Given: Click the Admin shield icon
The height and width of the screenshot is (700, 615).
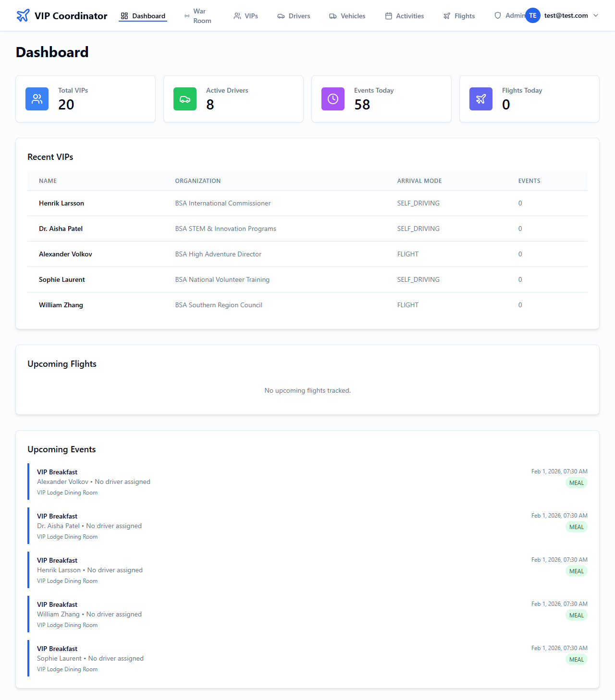Looking at the screenshot, I should pos(498,15).
